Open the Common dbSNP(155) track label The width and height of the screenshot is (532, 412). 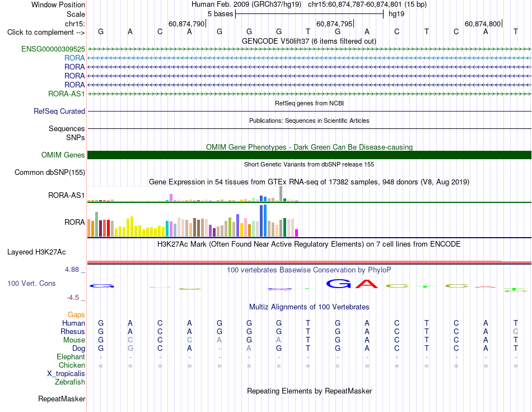pyautogui.click(x=49, y=172)
